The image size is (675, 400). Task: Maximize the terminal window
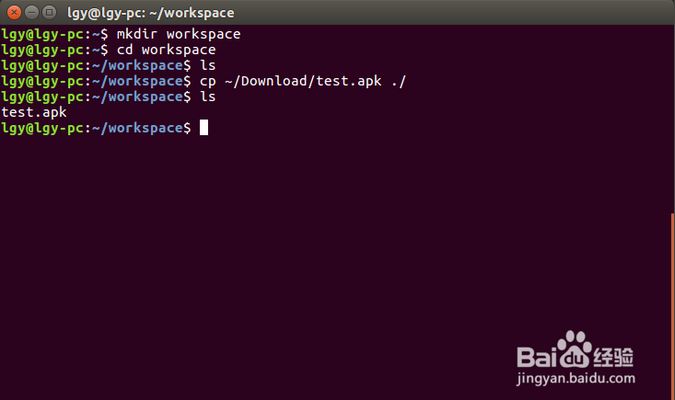point(48,13)
